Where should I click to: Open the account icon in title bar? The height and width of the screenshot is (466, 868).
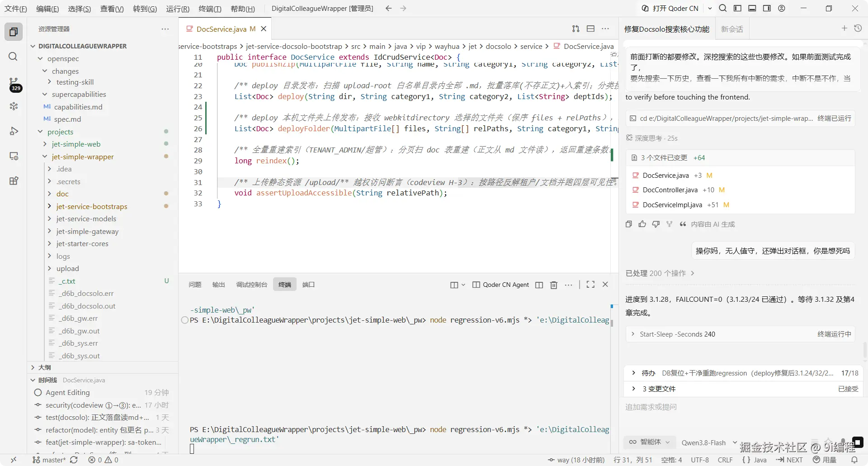(782, 8)
